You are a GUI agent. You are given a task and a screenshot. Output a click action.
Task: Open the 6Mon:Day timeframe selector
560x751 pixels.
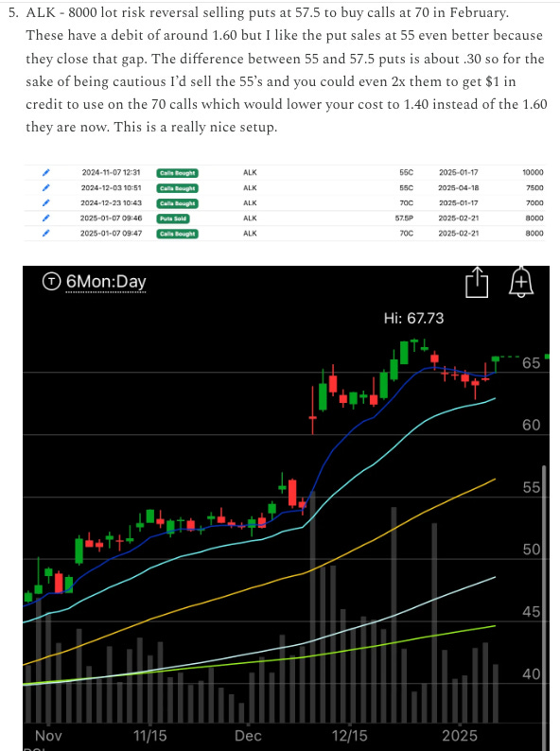coord(106,282)
